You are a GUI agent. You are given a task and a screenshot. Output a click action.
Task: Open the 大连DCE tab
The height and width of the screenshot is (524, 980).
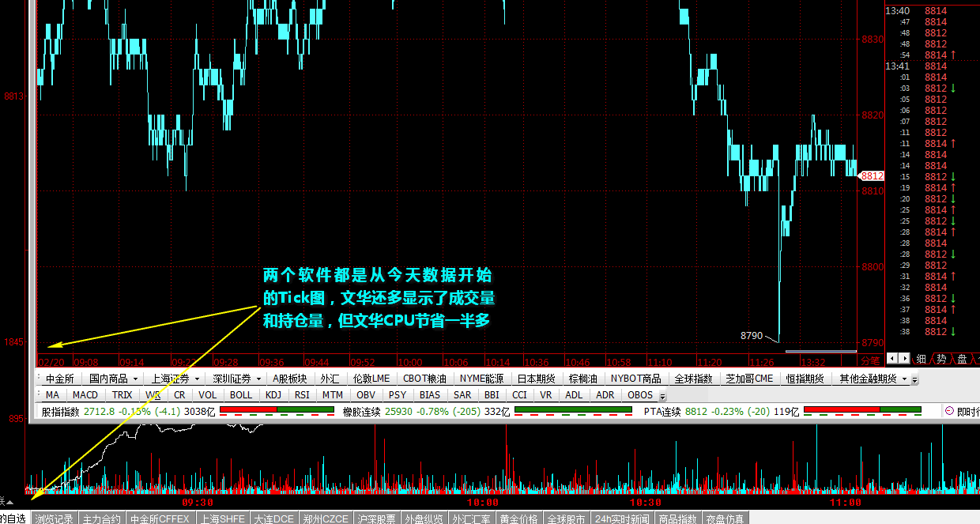(x=273, y=518)
